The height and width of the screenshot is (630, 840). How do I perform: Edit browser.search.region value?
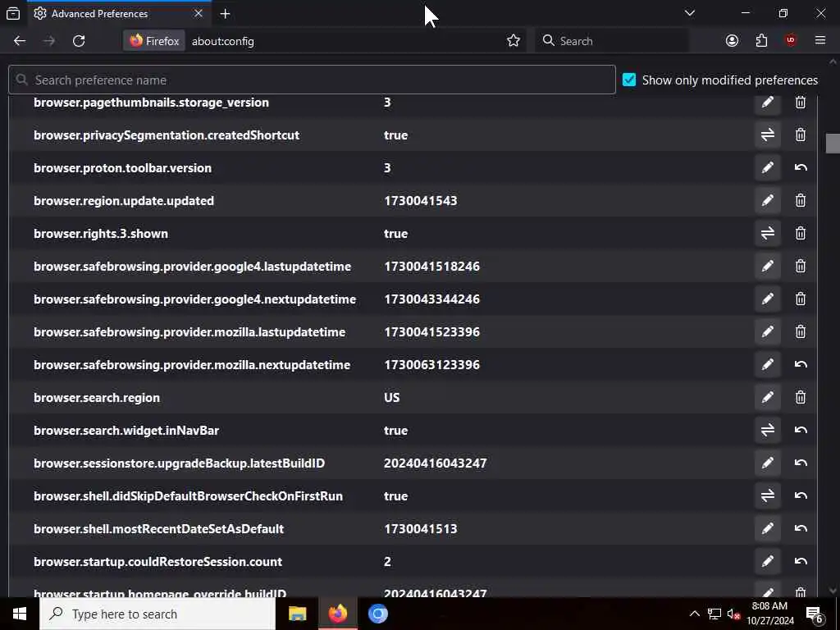(767, 398)
